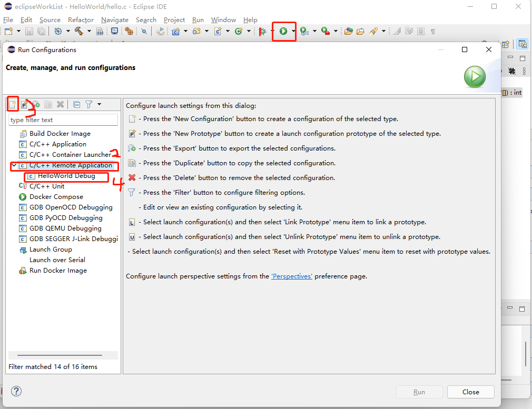Select Launch over Serial item
Image resolution: width=532 pixels, height=409 pixels.
[x=57, y=260]
